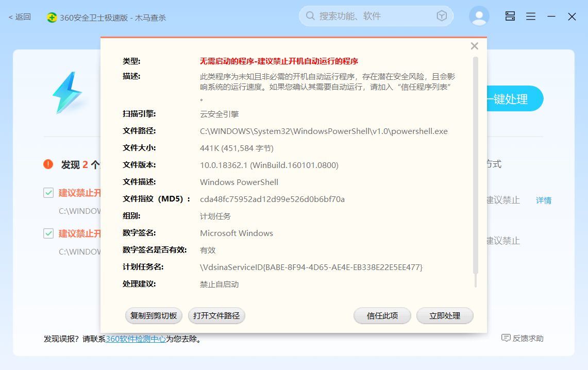This screenshot has height=370, width=588.
Task: Uncheck the second 建议禁止 item checkbox
Action: (48, 233)
